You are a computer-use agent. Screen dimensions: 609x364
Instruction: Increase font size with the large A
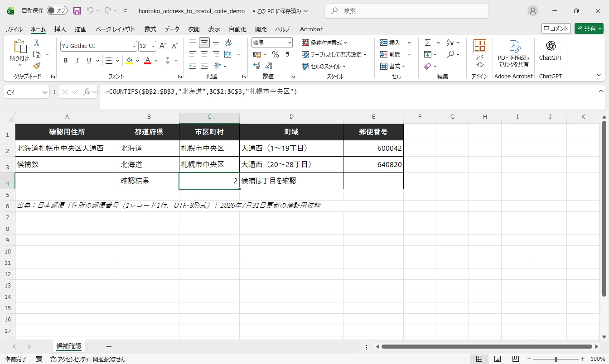163,46
